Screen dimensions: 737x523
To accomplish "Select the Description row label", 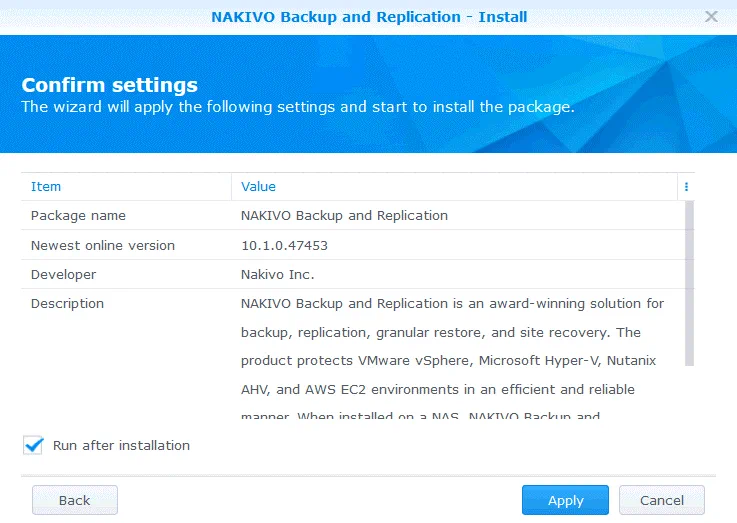I will (x=67, y=303).
